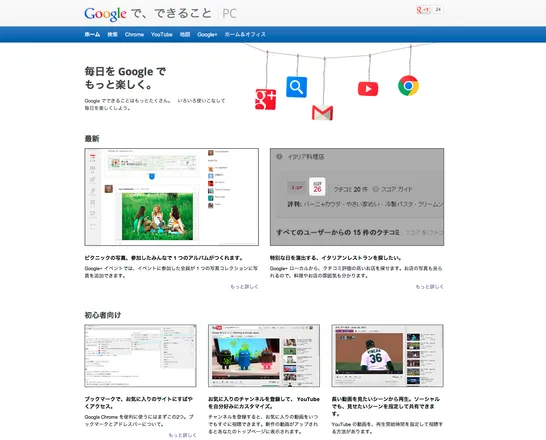Open the 検索 navigation tab
The image size is (546, 440).
112,34
